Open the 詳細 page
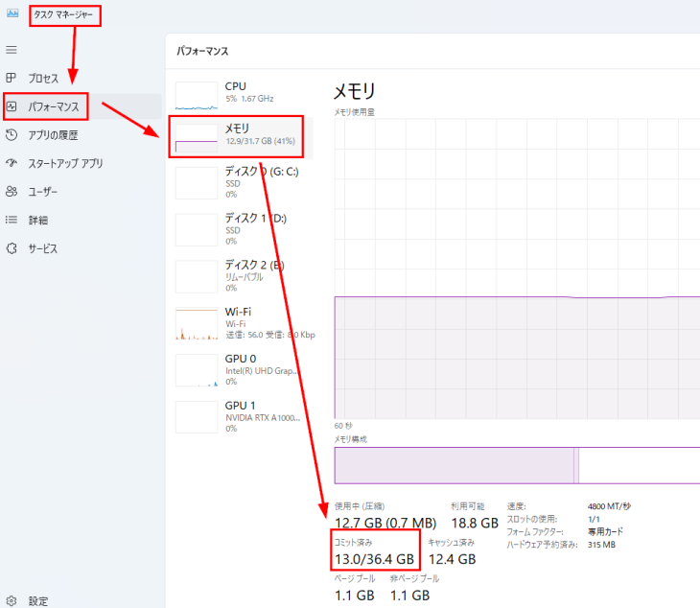This screenshot has width=700, height=608. pyautogui.click(x=38, y=220)
